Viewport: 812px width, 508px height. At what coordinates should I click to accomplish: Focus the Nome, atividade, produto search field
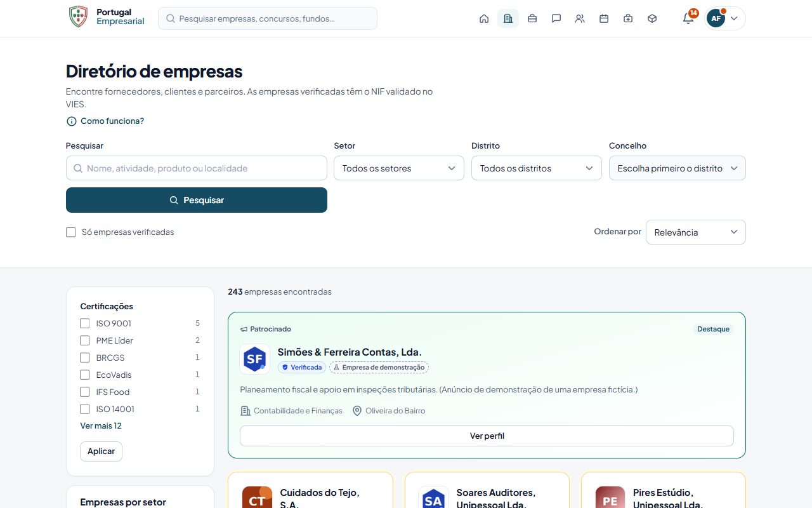click(x=197, y=168)
